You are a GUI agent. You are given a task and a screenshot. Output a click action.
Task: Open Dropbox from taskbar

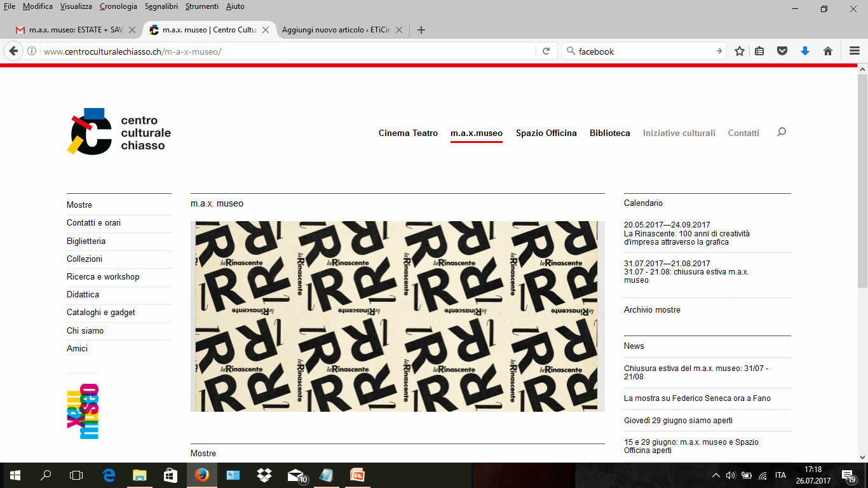pyautogui.click(x=264, y=475)
